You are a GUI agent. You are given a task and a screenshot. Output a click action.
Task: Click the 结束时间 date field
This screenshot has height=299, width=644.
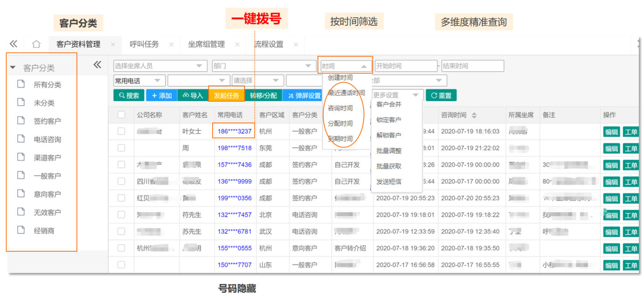473,66
